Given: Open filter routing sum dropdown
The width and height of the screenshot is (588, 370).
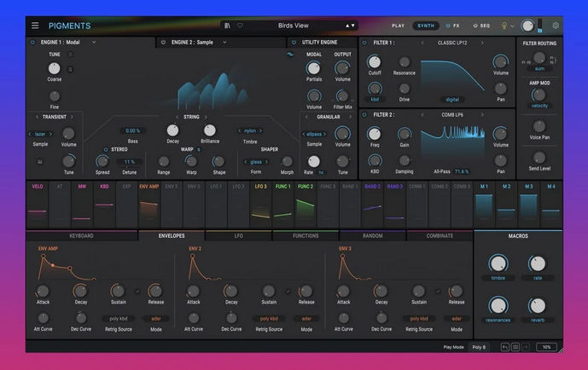Looking at the screenshot, I should [x=539, y=69].
